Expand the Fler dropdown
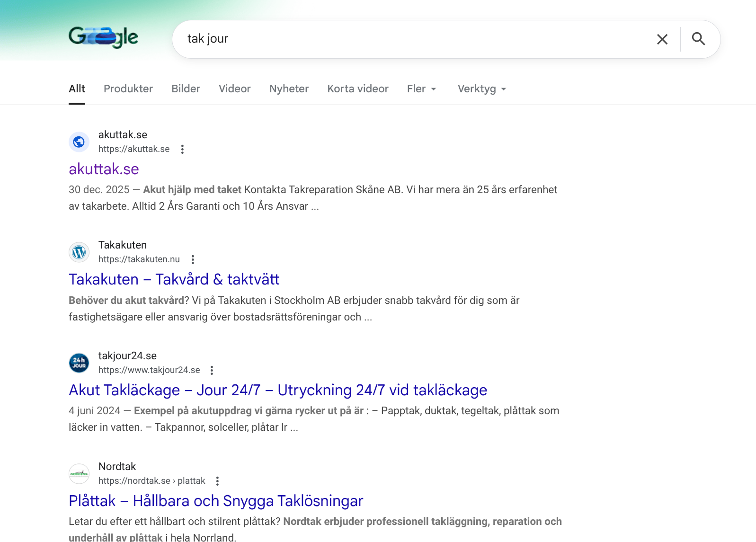This screenshot has width=756, height=542. click(421, 89)
